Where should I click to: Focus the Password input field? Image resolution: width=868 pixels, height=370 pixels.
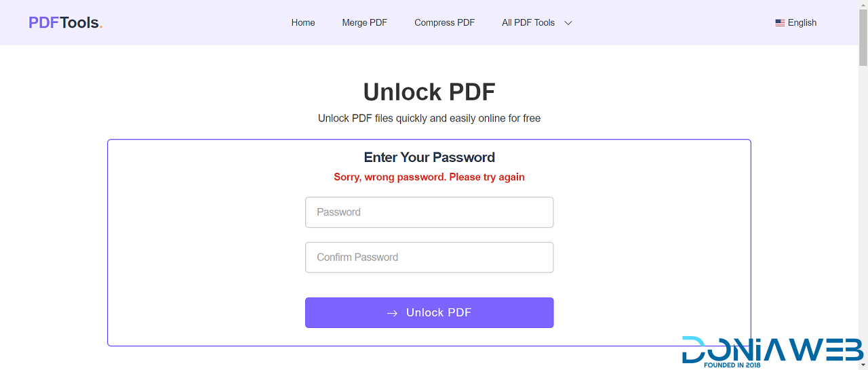[429, 212]
